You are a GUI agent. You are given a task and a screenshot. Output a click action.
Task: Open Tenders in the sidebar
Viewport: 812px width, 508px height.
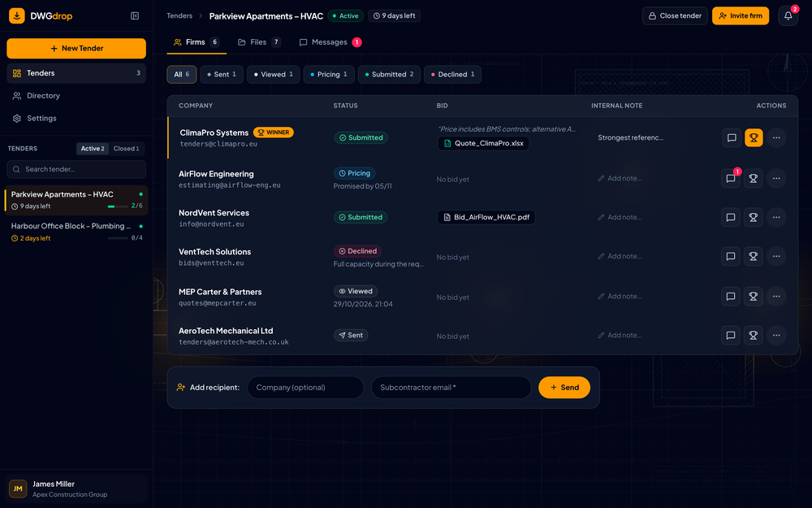76,73
